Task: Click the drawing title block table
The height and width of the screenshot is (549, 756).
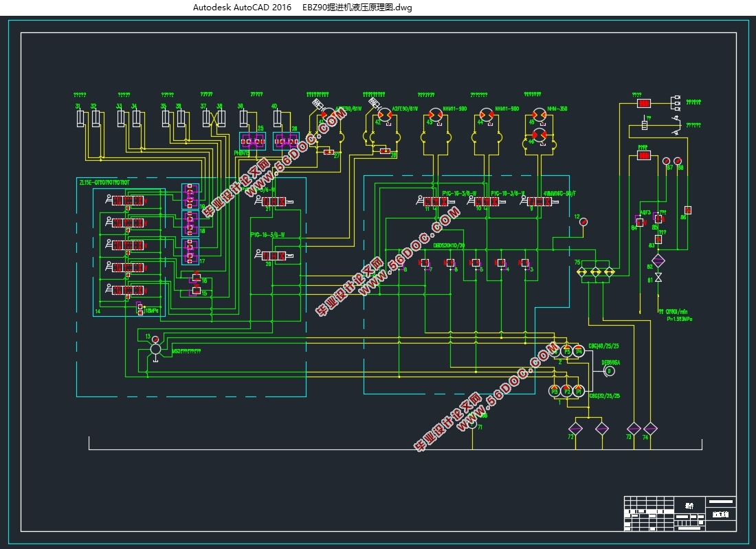Action: (680, 513)
